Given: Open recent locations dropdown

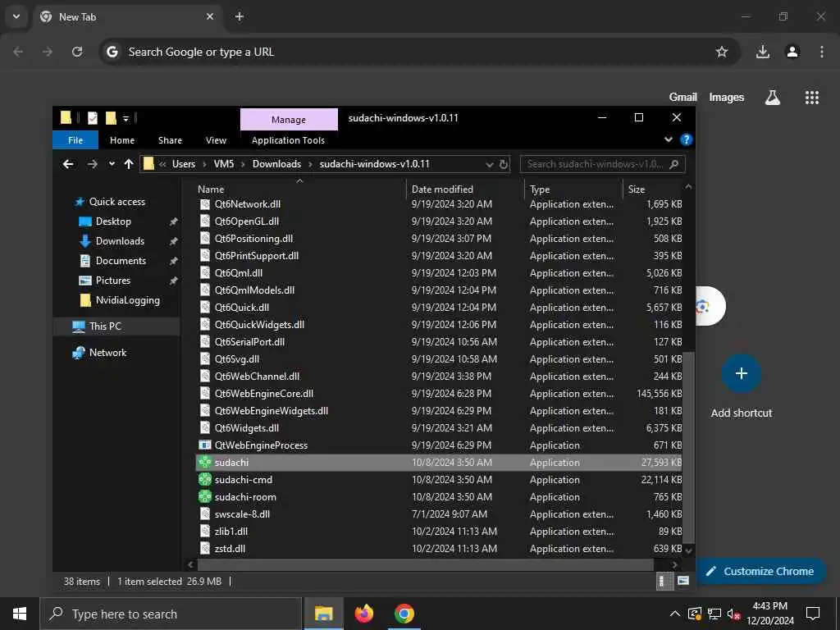Looking at the screenshot, I should [x=112, y=164].
